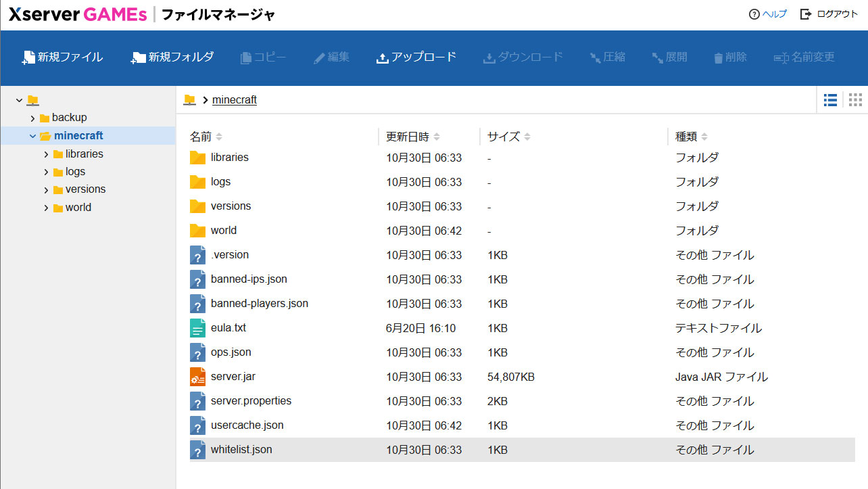The width and height of the screenshot is (868, 489).
Task: Collapse the minecraft folder in tree
Action: pyautogui.click(x=32, y=136)
